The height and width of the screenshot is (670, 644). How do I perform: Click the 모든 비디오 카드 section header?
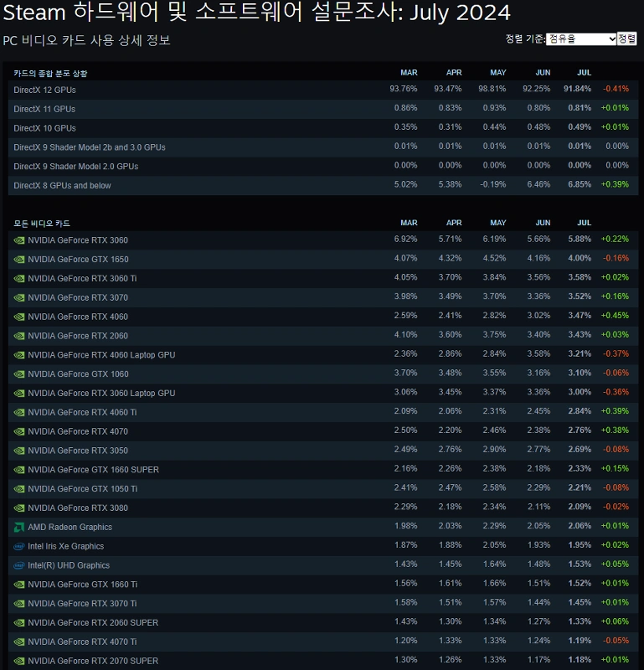pyautogui.click(x=41, y=224)
